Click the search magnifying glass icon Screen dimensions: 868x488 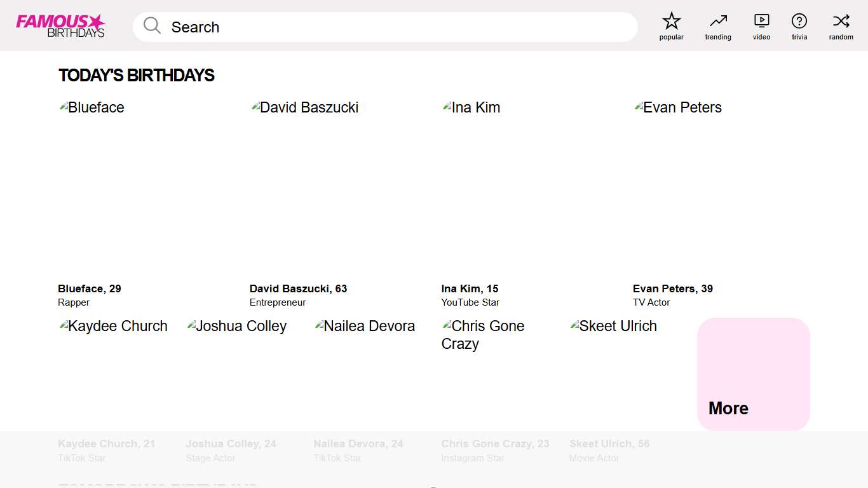151,25
